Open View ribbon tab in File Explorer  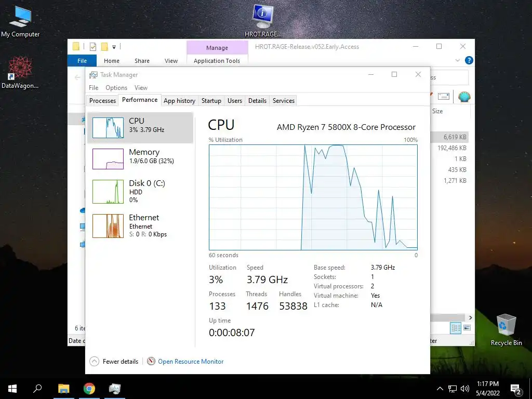click(171, 61)
